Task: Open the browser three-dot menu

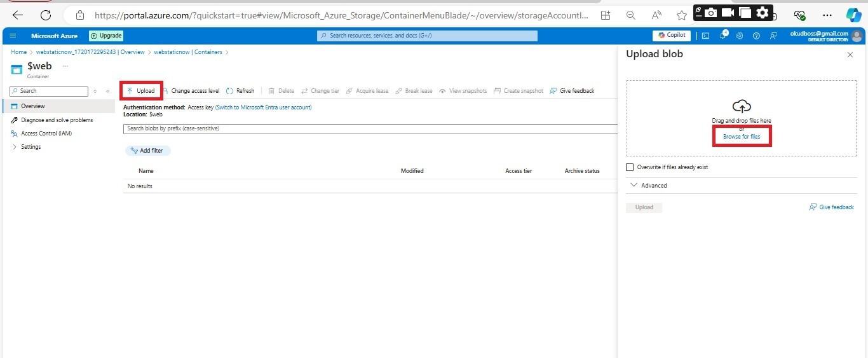Action: [x=827, y=15]
